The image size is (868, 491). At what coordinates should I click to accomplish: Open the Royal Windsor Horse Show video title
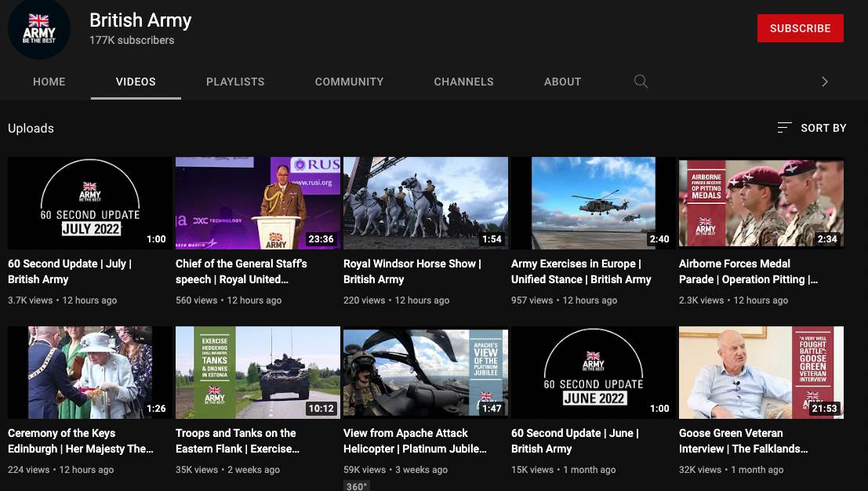point(412,271)
